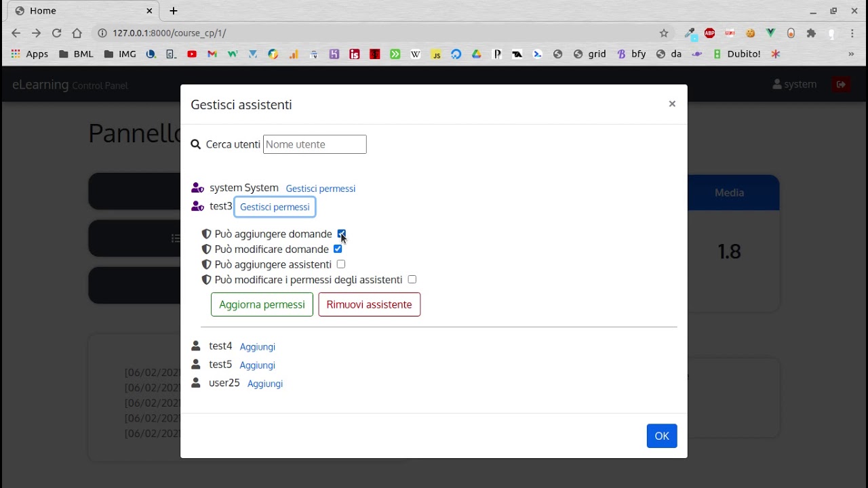Click the ABP extension icon

tap(709, 33)
